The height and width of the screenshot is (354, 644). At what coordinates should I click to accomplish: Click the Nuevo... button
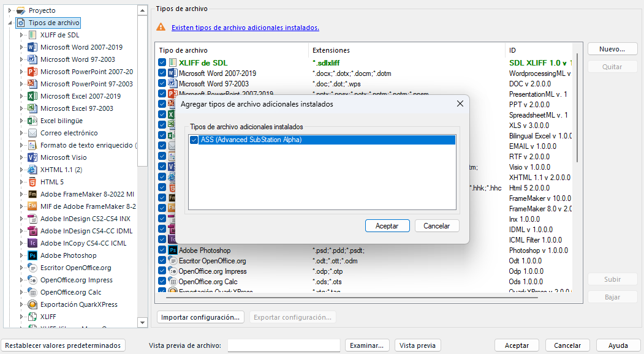[612, 49]
